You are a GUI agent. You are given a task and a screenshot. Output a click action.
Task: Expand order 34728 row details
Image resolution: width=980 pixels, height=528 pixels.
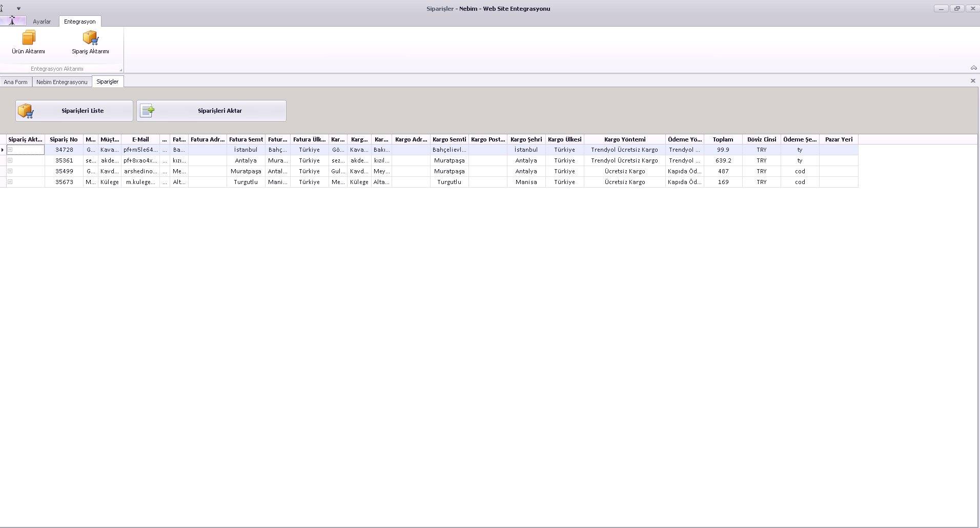click(x=10, y=150)
